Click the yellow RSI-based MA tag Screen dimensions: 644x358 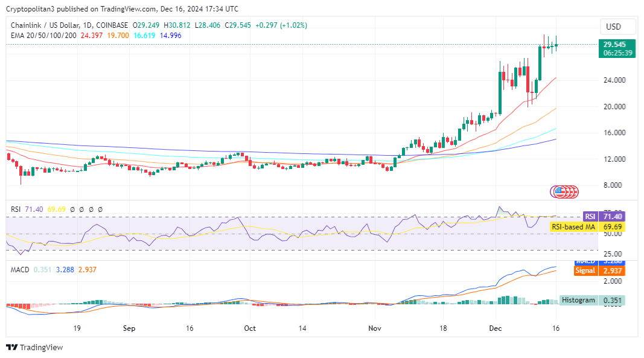click(x=573, y=227)
